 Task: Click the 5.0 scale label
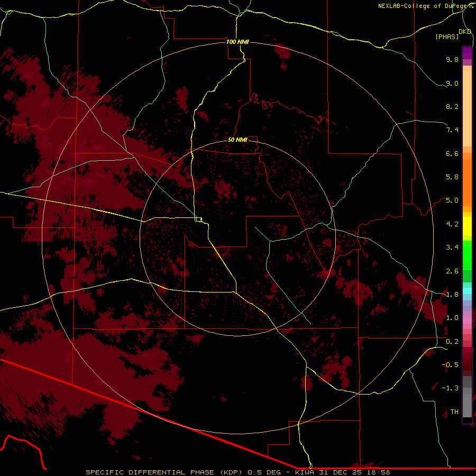(x=452, y=200)
